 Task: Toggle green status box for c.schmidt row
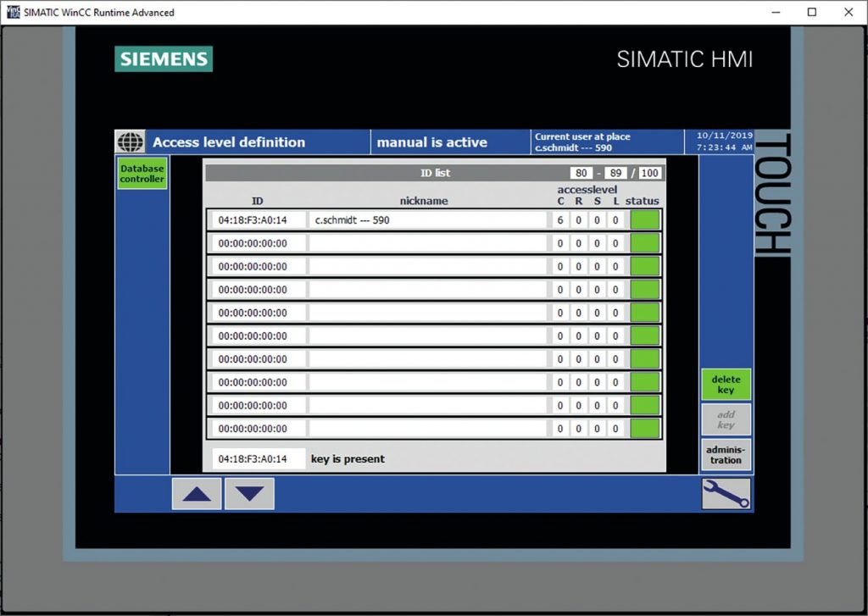(x=644, y=220)
